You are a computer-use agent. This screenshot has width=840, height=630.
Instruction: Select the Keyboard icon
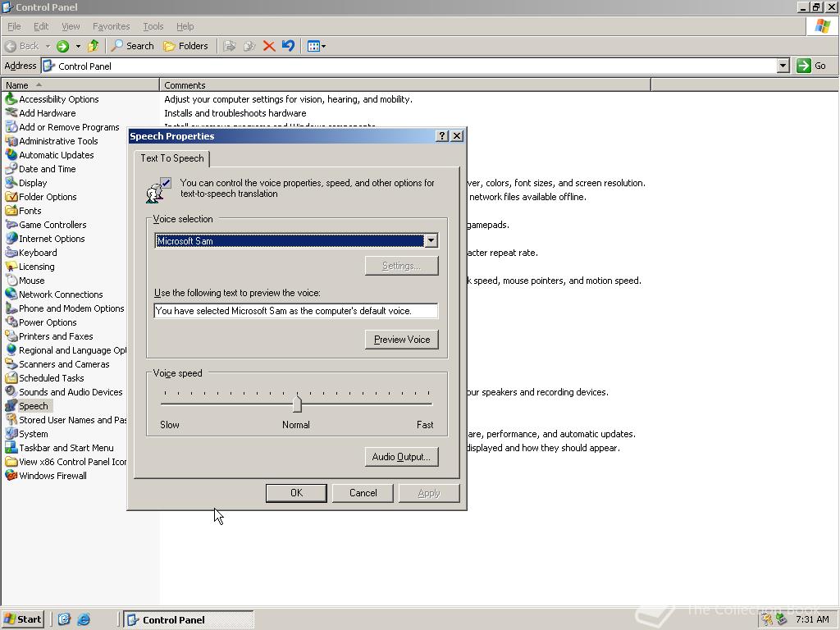pyautogui.click(x=11, y=252)
